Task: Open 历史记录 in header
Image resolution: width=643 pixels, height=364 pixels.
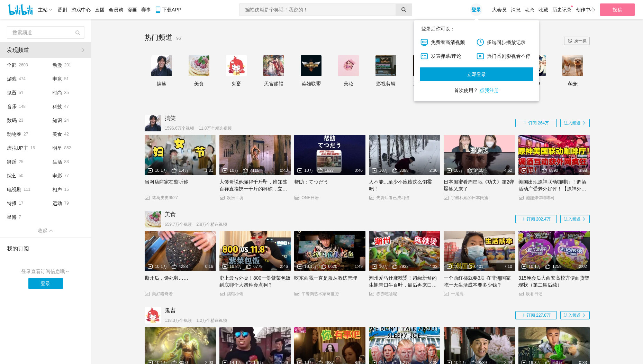Action: point(562,10)
